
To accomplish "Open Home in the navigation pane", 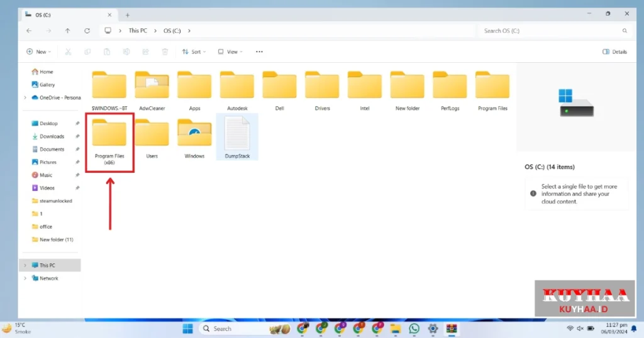I will point(42,72).
